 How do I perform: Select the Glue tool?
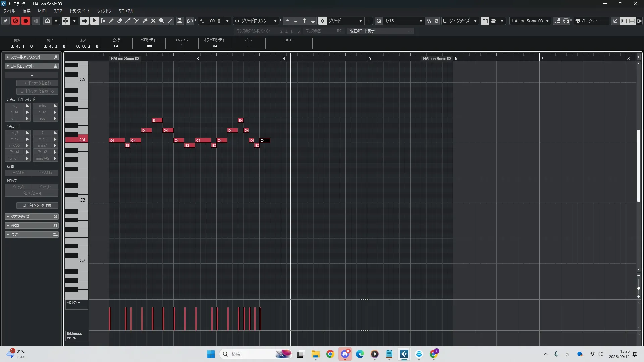point(145,21)
